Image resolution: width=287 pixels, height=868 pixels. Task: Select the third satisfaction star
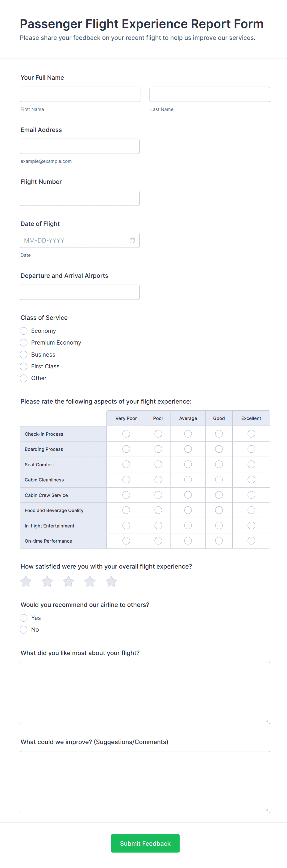point(69,581)
